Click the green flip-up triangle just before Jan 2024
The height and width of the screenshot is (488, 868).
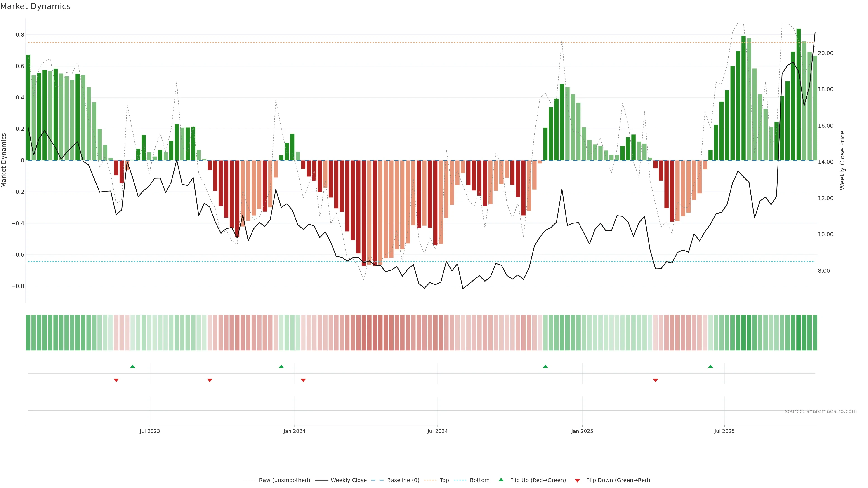click(x=281, y=366)
